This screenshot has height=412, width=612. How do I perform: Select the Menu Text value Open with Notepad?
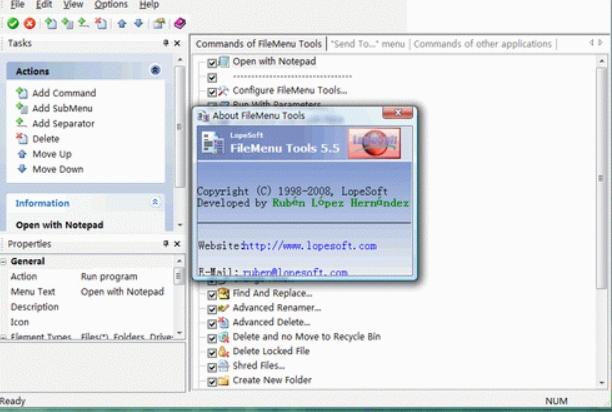[x=122, y=291]
